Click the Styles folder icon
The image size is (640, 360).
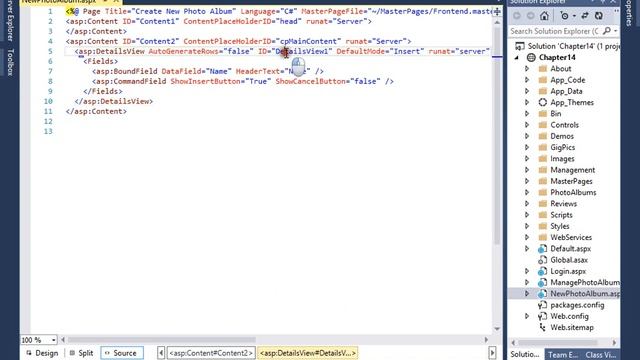click(542, 226)
